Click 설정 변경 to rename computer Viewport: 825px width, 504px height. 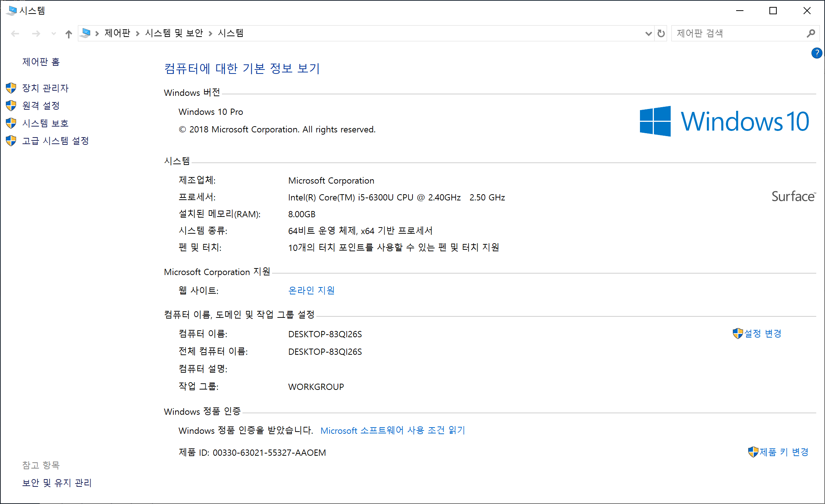pyautogui.click(x=763, y=334)
